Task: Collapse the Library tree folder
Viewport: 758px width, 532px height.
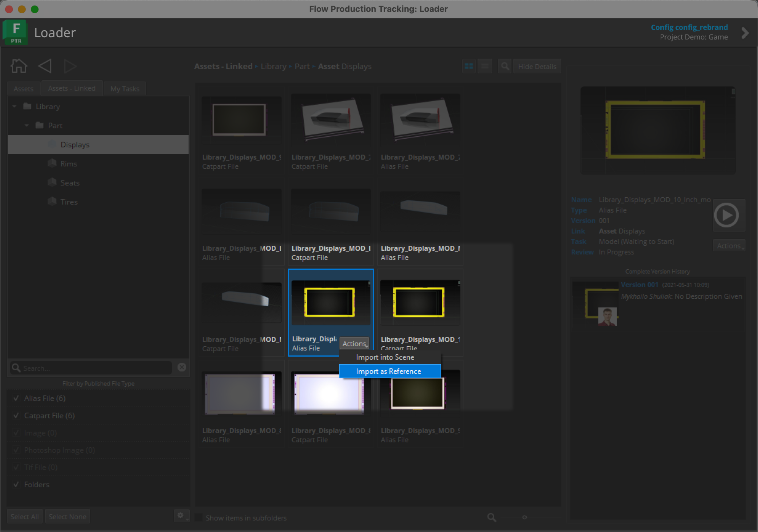Action: click(x=14, y=107)
